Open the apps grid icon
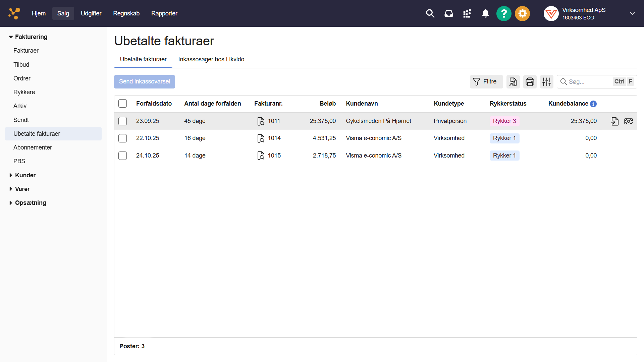Image resolution: width=644 pixels, height=362 pixels. click(467, 13)
